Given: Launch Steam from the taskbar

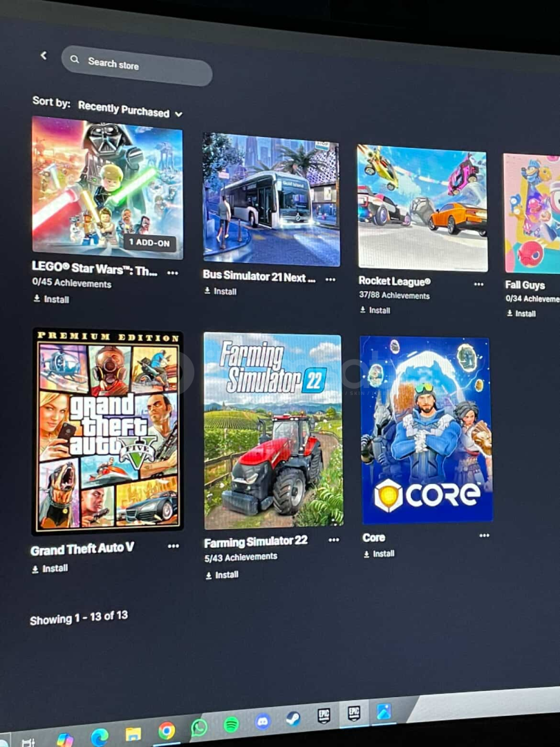Looking at the screenshot, I should click(293, 718).
